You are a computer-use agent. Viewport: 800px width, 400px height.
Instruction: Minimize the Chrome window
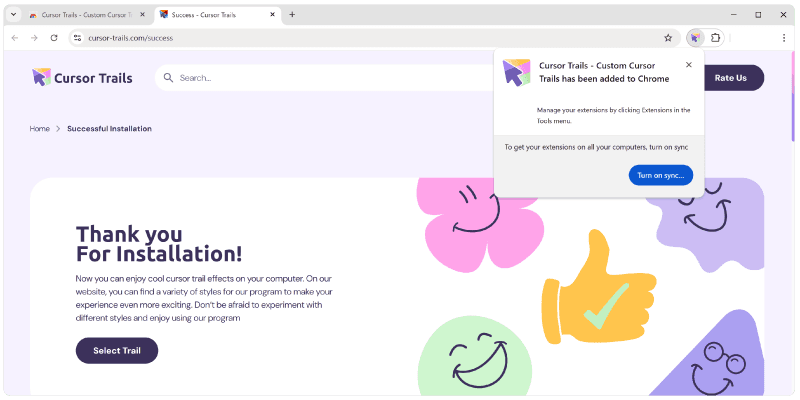[x=734, y=15]
